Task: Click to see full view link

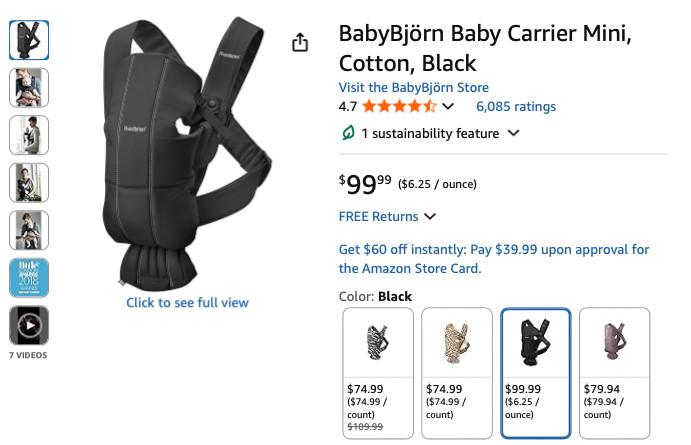Action: coord(187,302)
